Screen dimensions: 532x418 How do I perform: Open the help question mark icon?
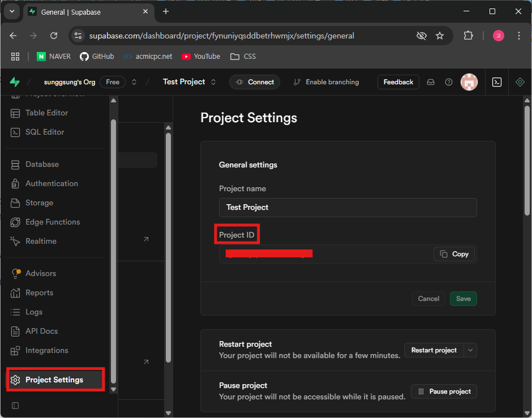tap(449, 82)
